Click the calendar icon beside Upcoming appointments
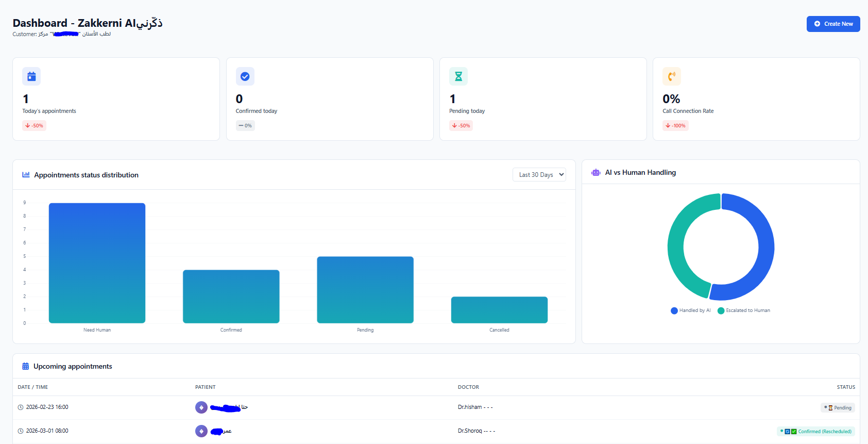868x444 pixels. pos(25,366)
